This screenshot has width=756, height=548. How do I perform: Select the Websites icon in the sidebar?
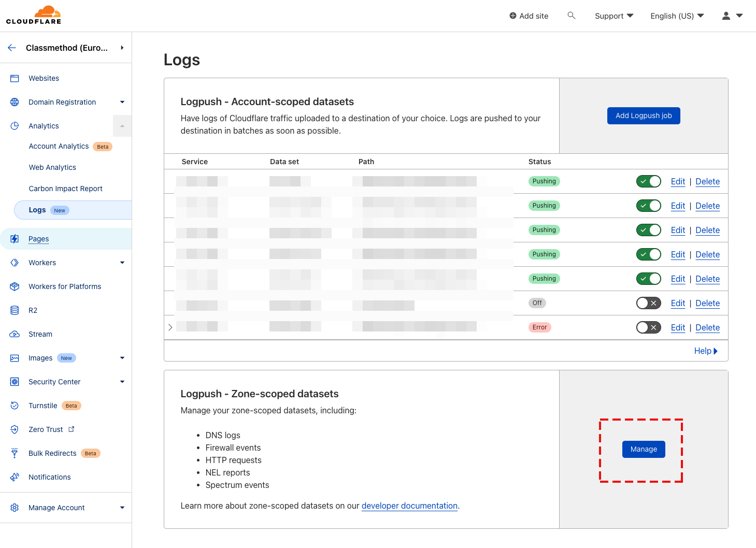(15, 78)
